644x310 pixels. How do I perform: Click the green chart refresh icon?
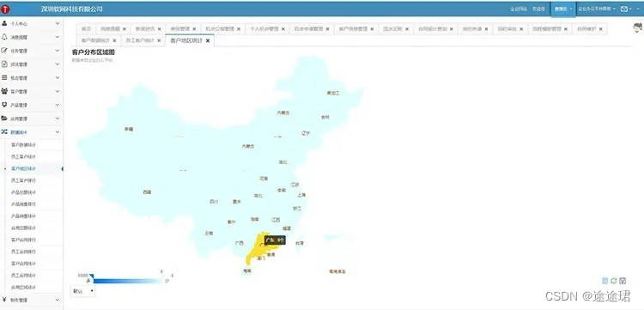614,281
